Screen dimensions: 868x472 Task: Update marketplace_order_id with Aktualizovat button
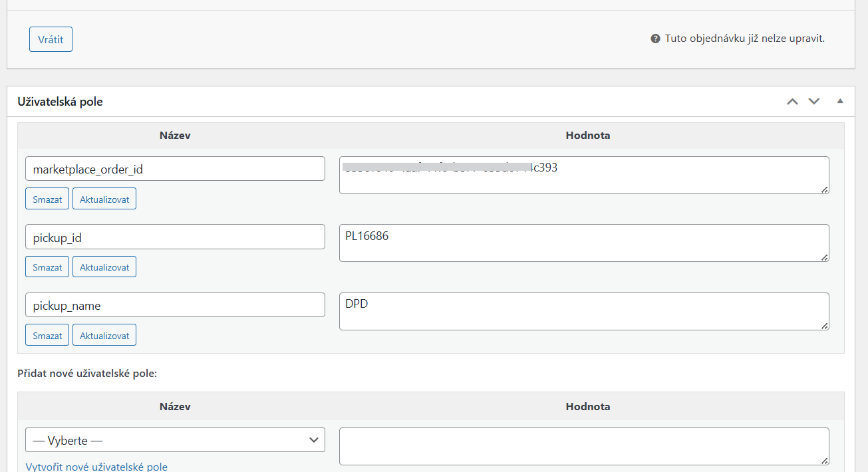pyautogui.click(x=104, y=199)
